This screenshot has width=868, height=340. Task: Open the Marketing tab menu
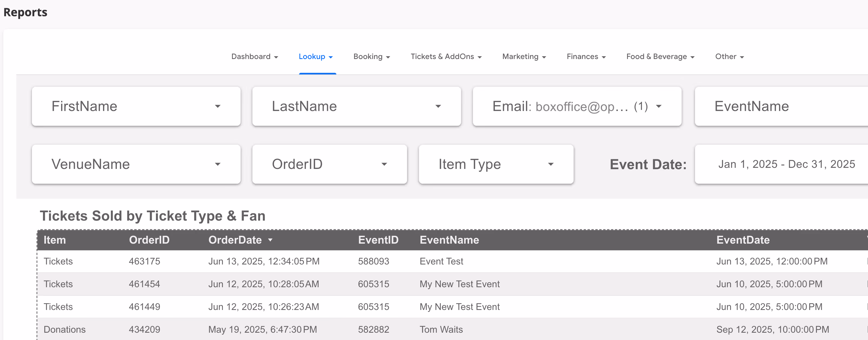pos(524,57)
